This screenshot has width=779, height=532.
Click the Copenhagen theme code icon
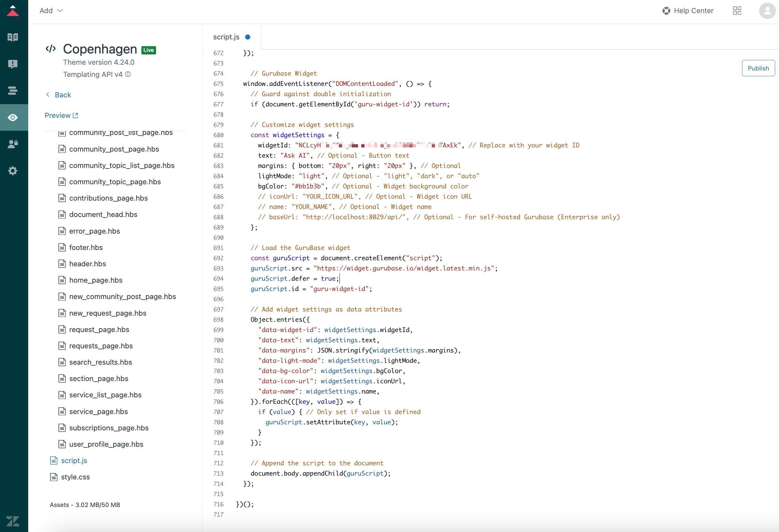51,49
